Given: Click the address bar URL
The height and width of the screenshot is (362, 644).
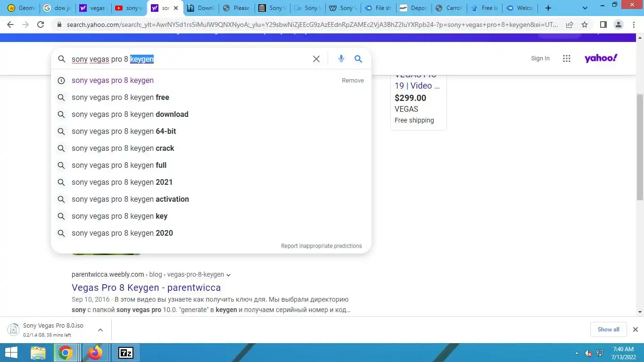Looking at the screenshot, I should tap(313, 25).
